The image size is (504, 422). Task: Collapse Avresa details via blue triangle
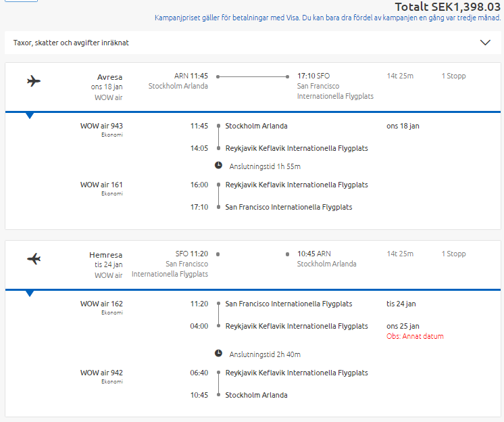(30, 116)
